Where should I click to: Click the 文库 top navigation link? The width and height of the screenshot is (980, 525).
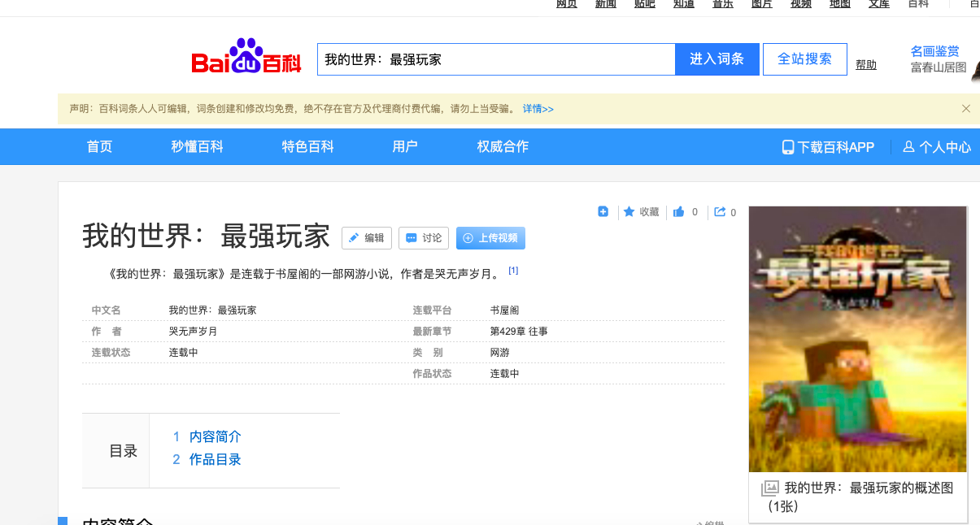879,4
